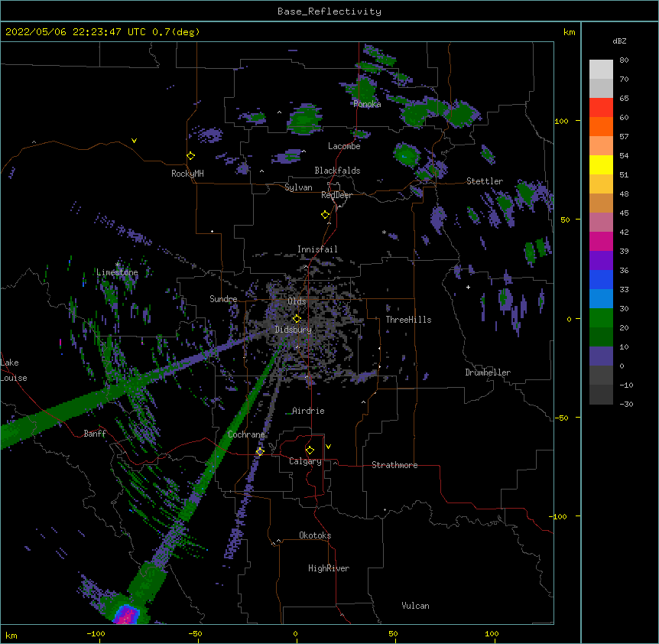Click the yellow marker above Calgary
The image size is (659, 644).
[x=310, y=450]
